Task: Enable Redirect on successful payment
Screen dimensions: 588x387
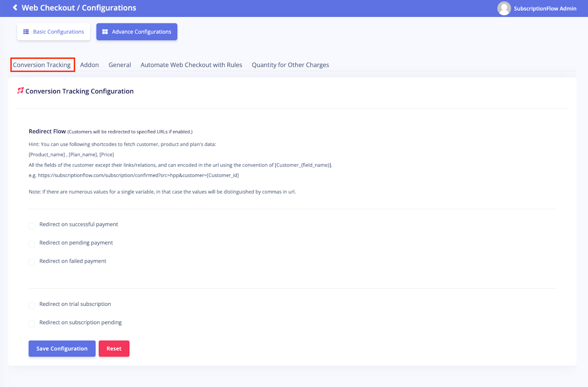Action: [x=32, y=226]
